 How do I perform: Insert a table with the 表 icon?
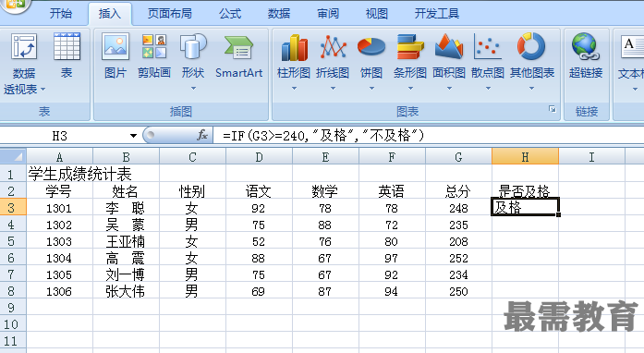pyautogui.click(x=67, y=46)
